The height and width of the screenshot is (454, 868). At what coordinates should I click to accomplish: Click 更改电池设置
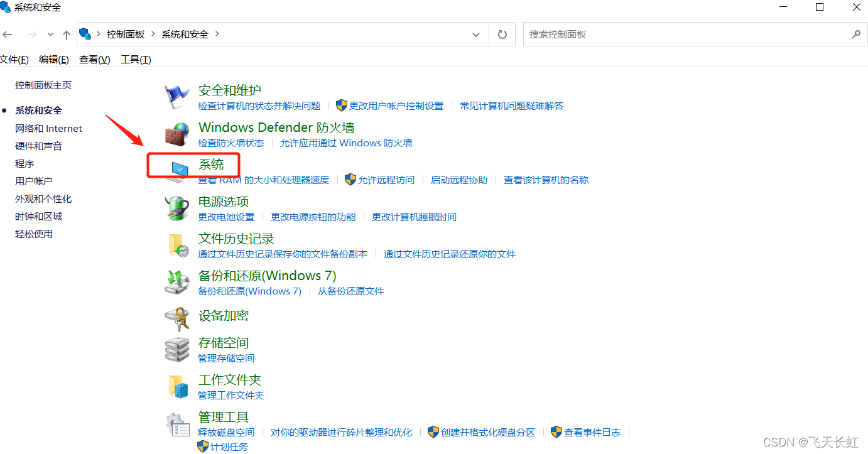click(226, 217)
